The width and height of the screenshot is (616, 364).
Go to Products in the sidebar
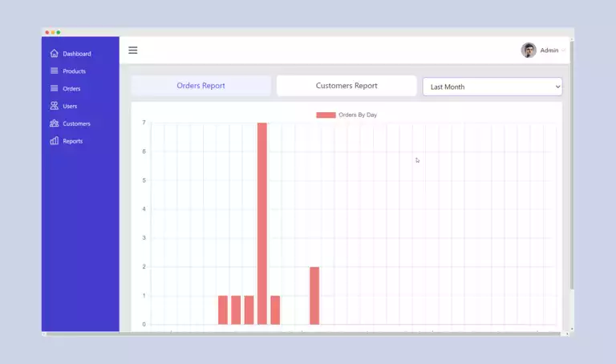(x=74, y=71)
